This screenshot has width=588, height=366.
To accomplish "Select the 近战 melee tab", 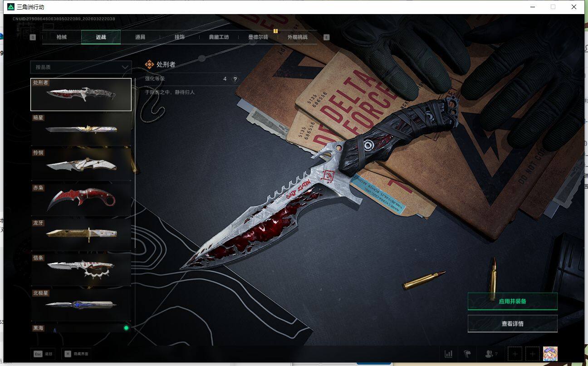I will coord(101,37).
